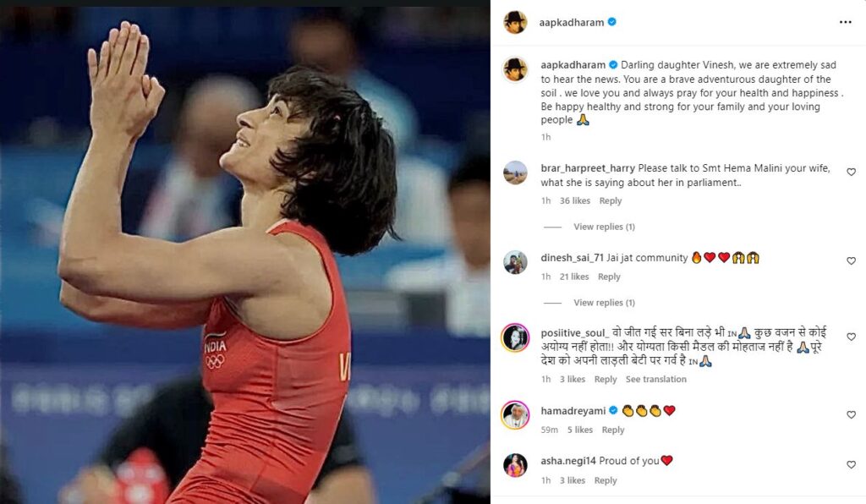
Task: Reply to hamadreyami's comment
Action: pyautogui.click(x=613, y=430)
